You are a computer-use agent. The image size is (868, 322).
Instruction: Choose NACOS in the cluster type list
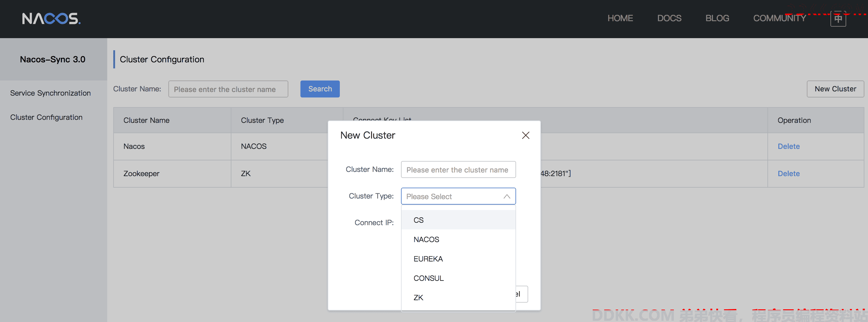[x=458, y=239]
